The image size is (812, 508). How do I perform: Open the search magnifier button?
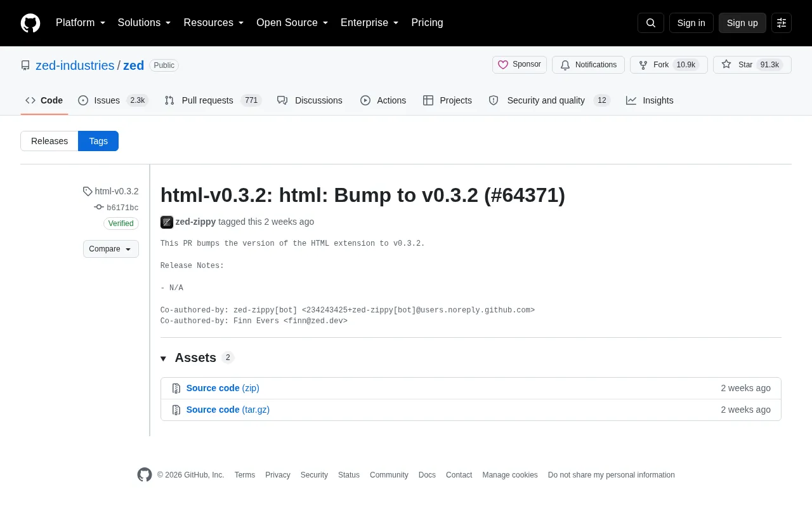pyautogui.click(x=651, y=23)
